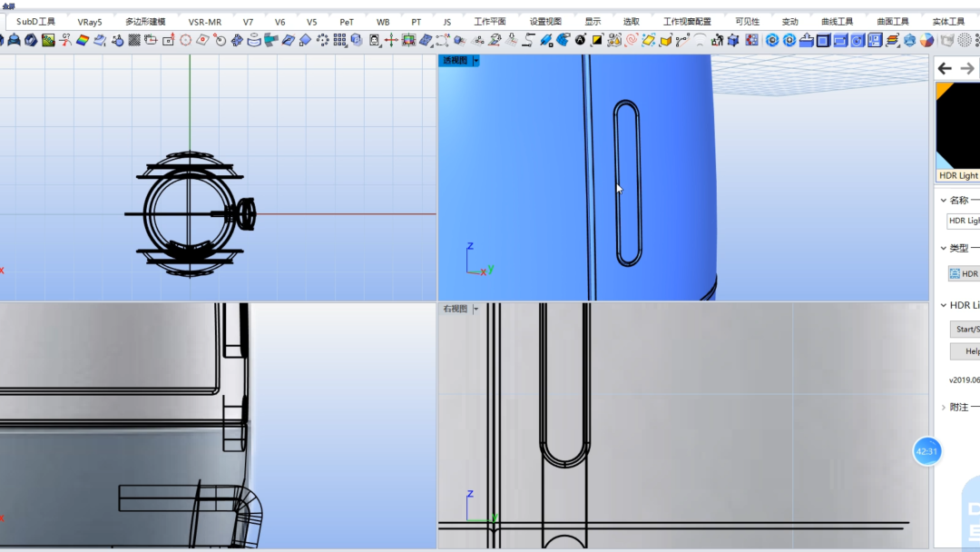980x552 pixels.
Task: Select the yellow and black square icon
Action: tap(597, 41)
